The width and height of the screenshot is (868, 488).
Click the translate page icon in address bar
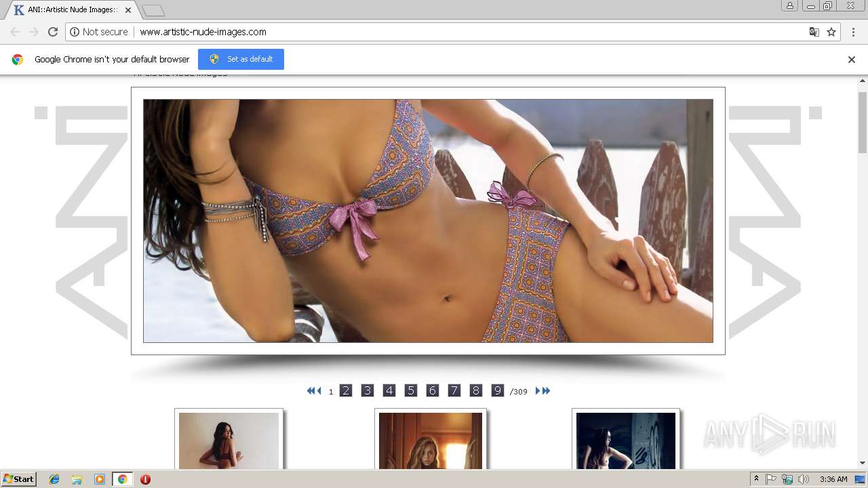814,32
